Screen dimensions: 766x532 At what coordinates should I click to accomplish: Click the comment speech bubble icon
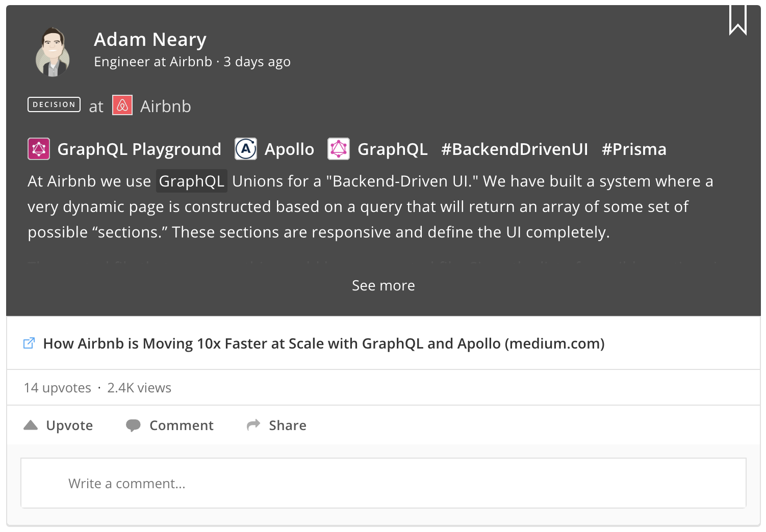pos(133,425)
